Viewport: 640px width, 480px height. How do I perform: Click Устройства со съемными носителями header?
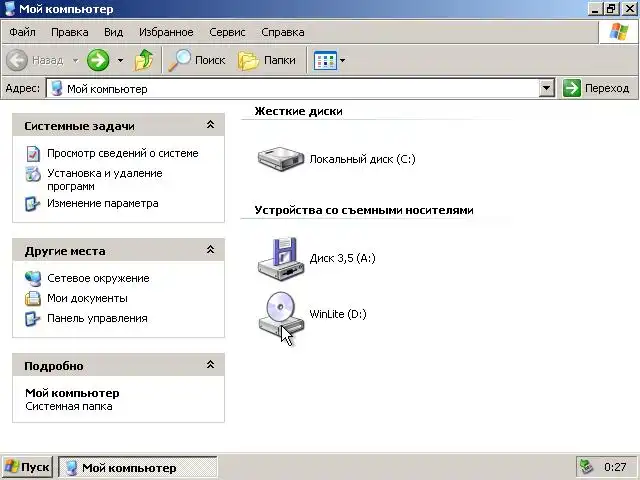(x=364, y=210)
